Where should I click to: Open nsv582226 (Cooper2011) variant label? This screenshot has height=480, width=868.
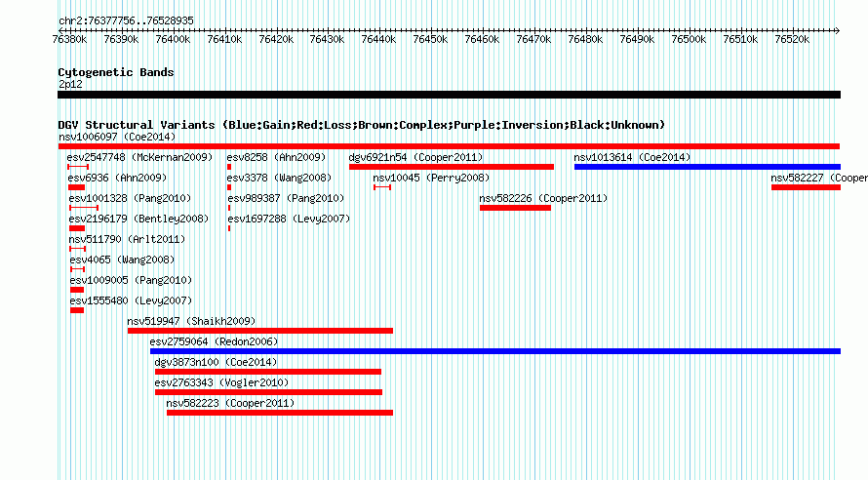pos(543,198)
